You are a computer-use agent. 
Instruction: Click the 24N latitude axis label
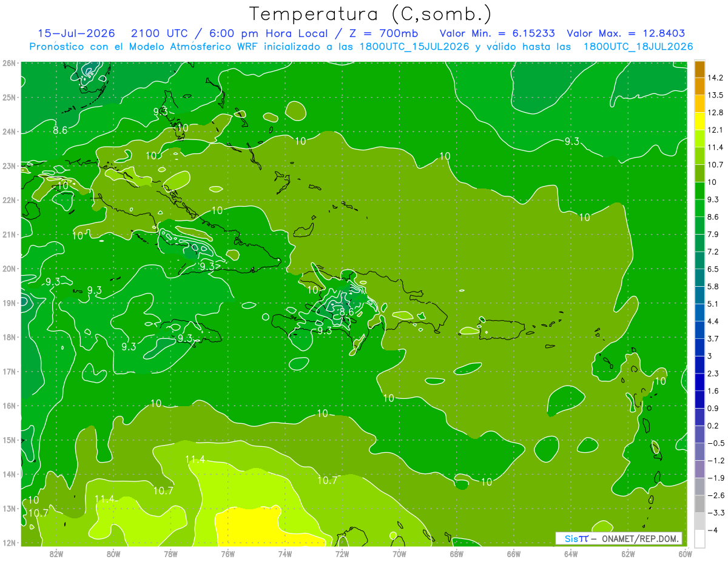[9, 132]
